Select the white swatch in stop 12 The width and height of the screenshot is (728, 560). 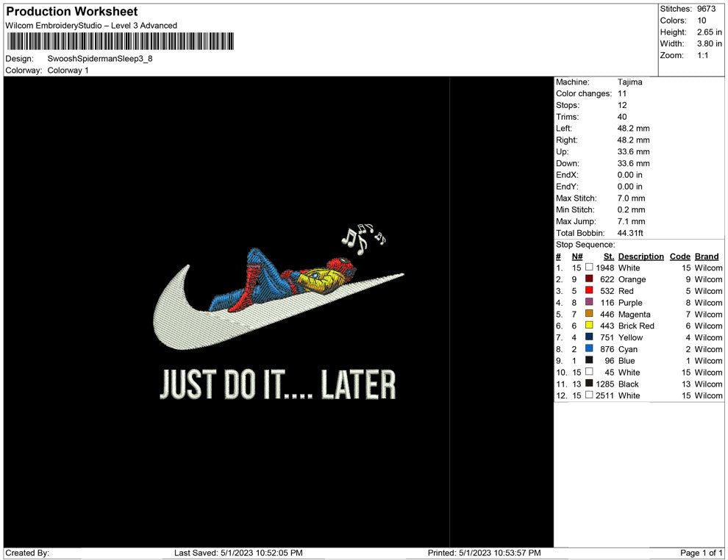(x=589, y=395)
